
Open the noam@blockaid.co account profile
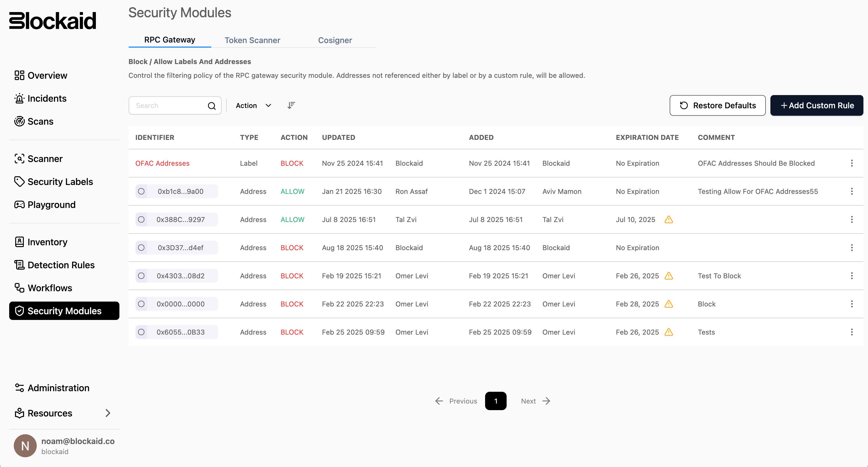click(64, 445)
